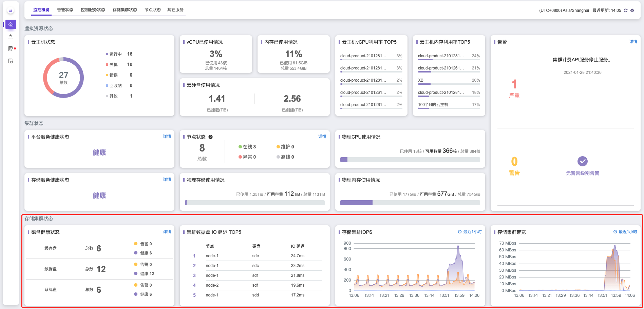Open the settings gear icon
Image resolution: width=644 pixels, height=309 pixels.
coord(632,11)
